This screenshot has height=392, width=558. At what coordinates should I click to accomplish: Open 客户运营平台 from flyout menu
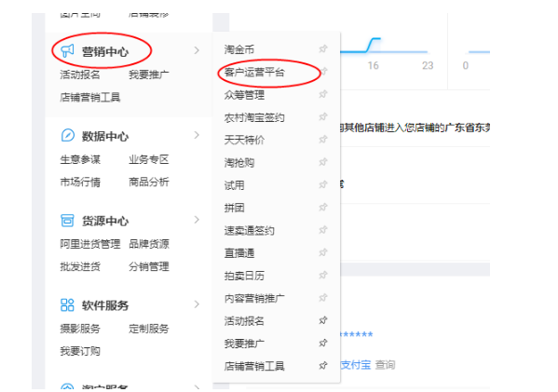pyautogui.click(x=254, y=73)
